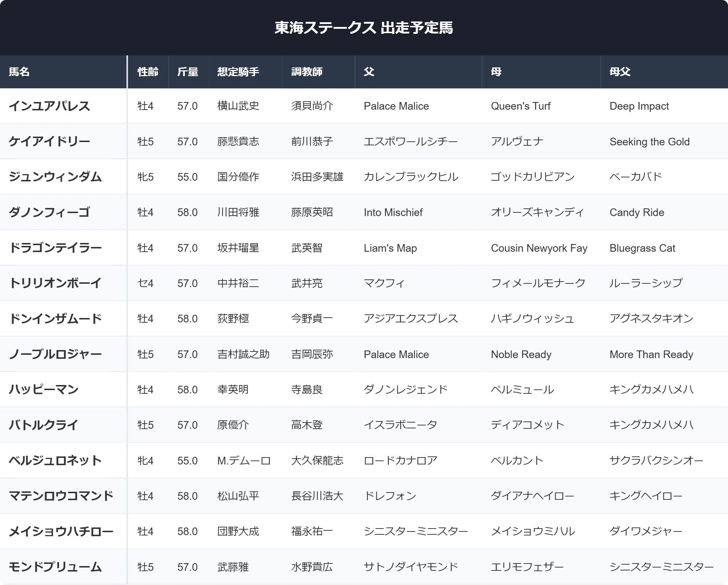
Task: Click jockey 坂井瑠星
Action: (x=238, y=248)
